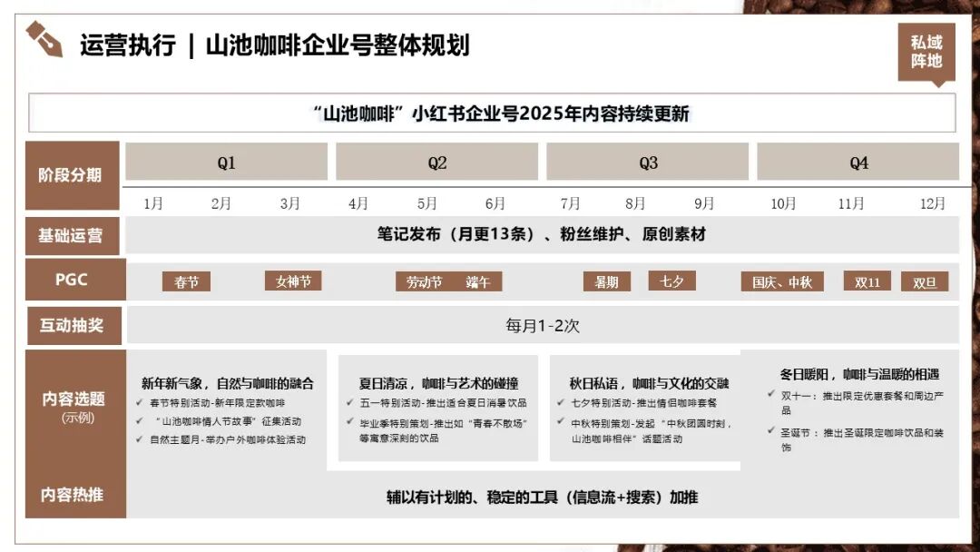Select the 1月 month label

153,203
